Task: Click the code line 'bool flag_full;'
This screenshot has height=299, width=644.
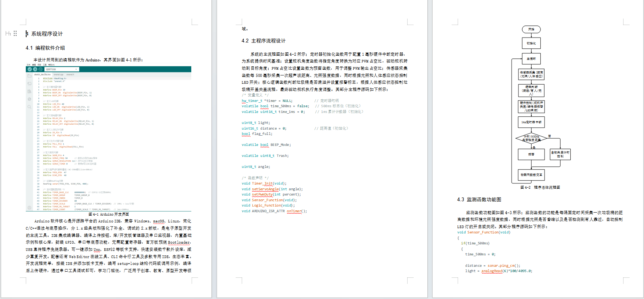Action: click(257, 134)
